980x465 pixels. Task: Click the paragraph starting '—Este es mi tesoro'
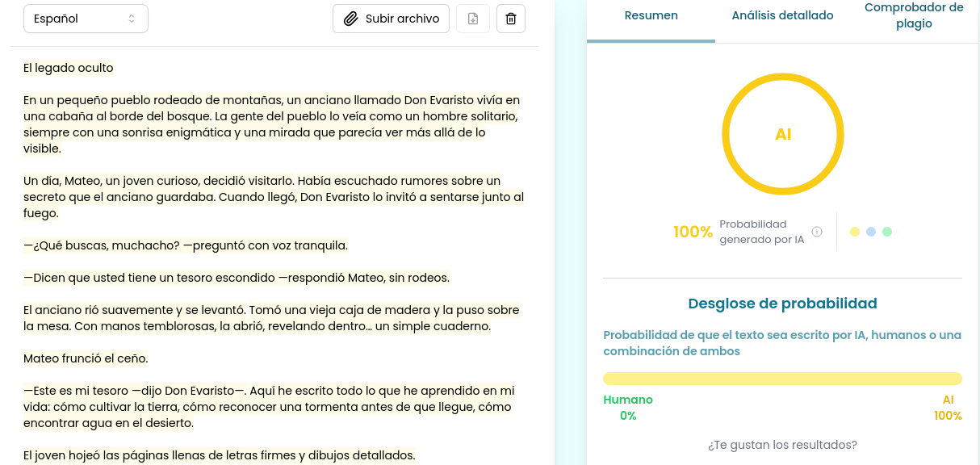click(x=269, y=407)
